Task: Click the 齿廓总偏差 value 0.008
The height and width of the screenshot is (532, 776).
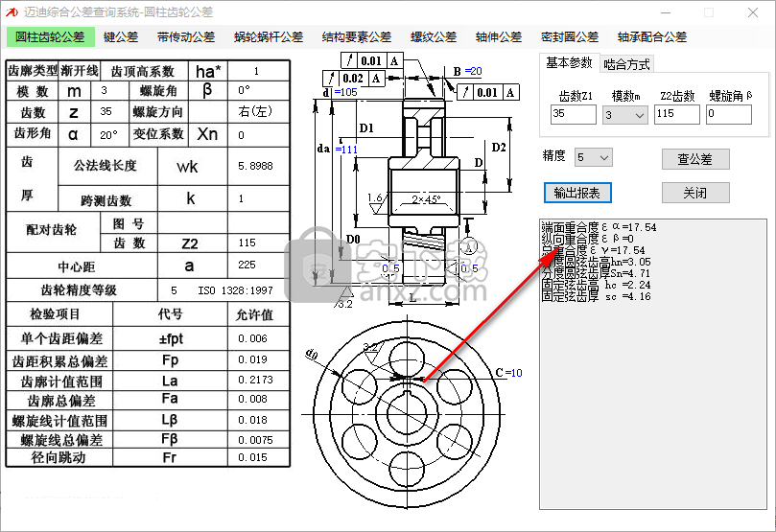Action: tap(252, 399)
